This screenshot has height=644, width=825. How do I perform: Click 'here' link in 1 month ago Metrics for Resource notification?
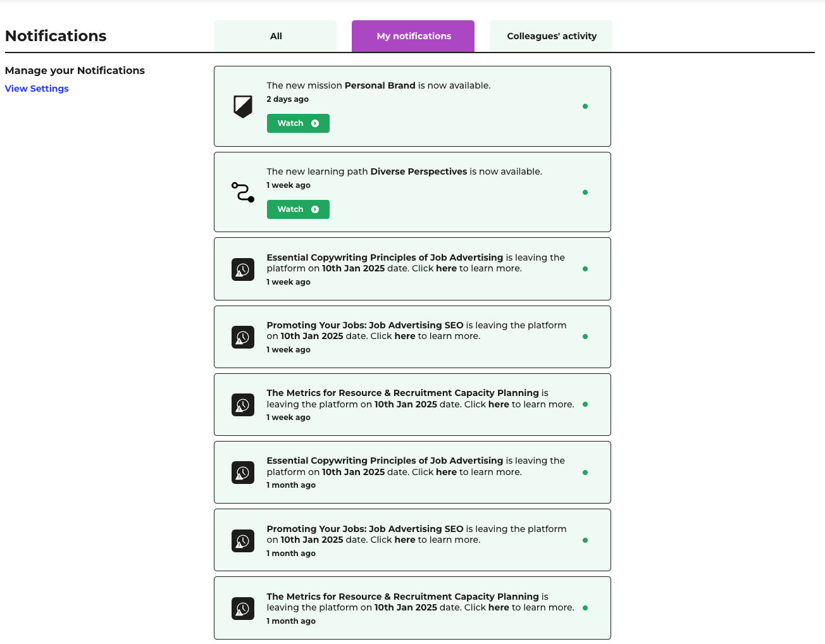pyautogui.click(x=499, y=607)
